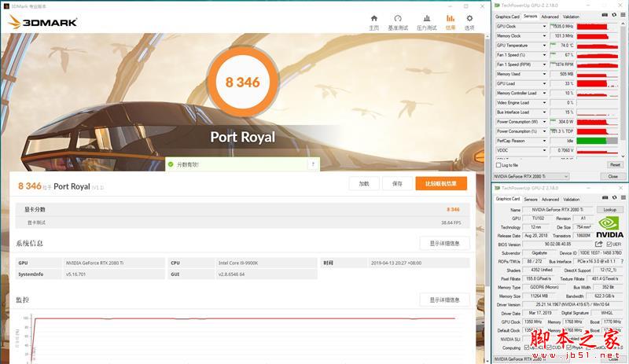
Task: Toggle the Log to file checkbox
Action: (x=498, y=165)
